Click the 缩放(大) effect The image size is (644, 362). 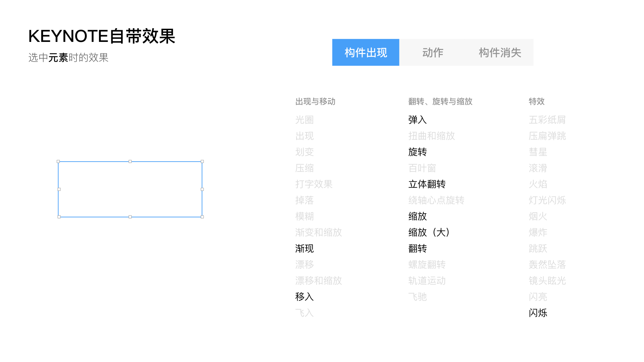pyautogui.click(x=429, y=232)
